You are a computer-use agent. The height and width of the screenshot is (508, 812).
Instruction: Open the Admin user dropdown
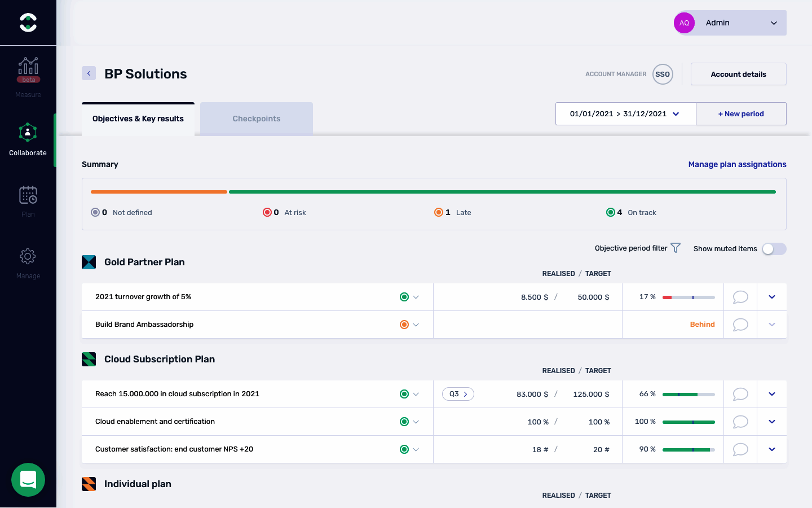pyautogui.click(x=730, y=23)
